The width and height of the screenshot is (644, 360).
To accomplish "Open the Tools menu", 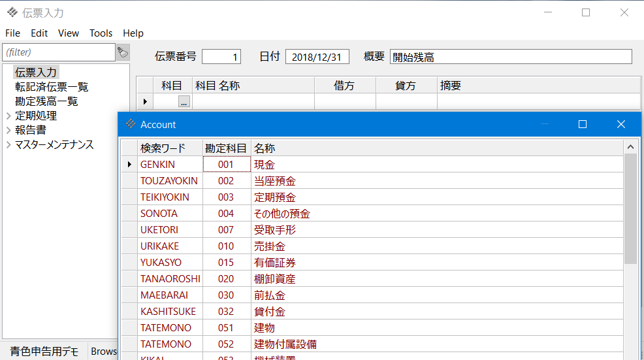I will (101, 33).
